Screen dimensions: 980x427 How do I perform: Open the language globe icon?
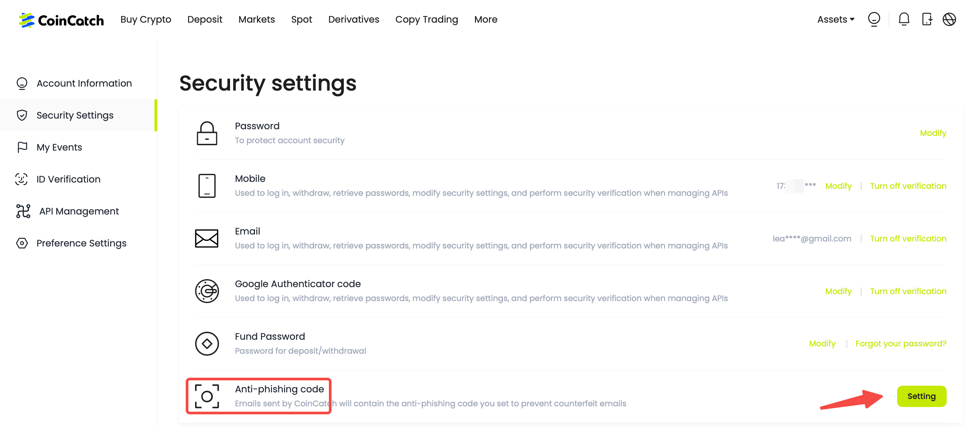click(x=949, y=19)
